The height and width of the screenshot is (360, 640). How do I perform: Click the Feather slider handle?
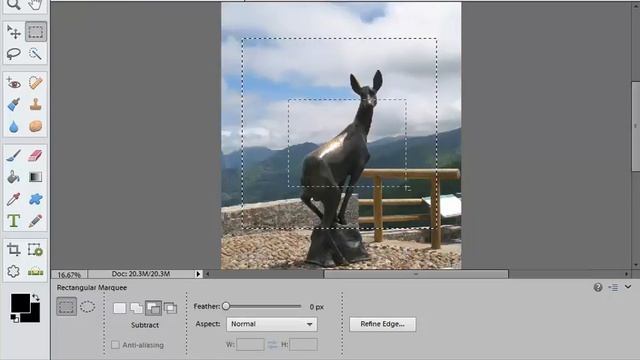click(226, 306)
